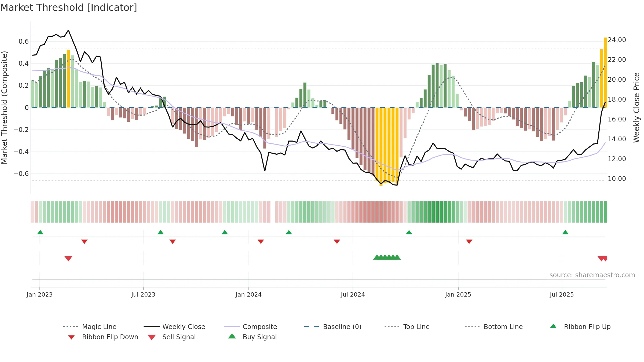Click the Jan 2023 axis label
Viewport: 644px width, 362px height.
39,294
